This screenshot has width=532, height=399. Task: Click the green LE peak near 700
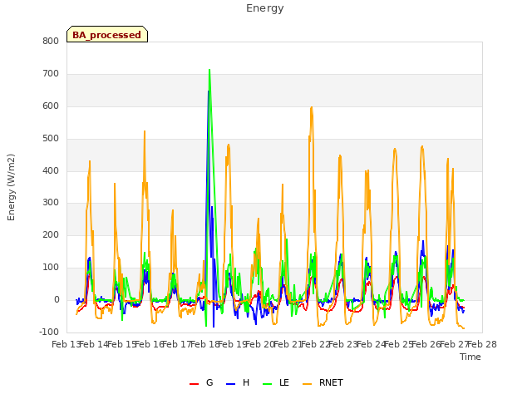click(209, 70)
